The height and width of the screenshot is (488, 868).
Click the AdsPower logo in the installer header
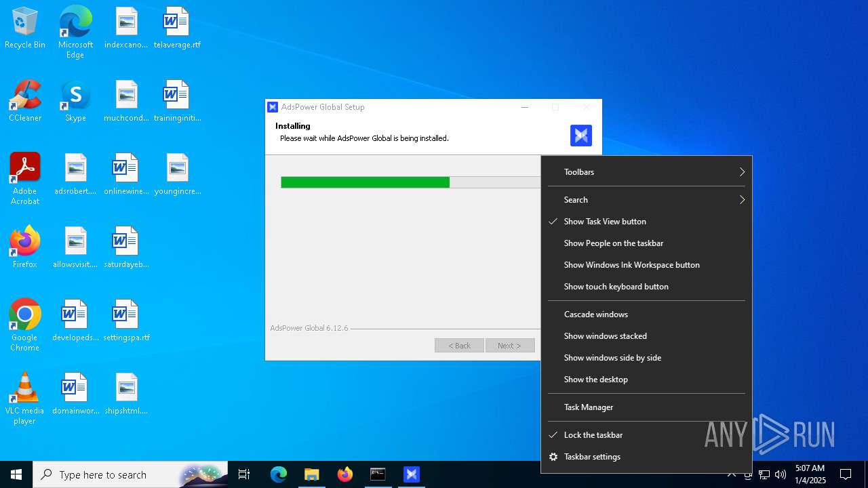click(x=581, y=136)
